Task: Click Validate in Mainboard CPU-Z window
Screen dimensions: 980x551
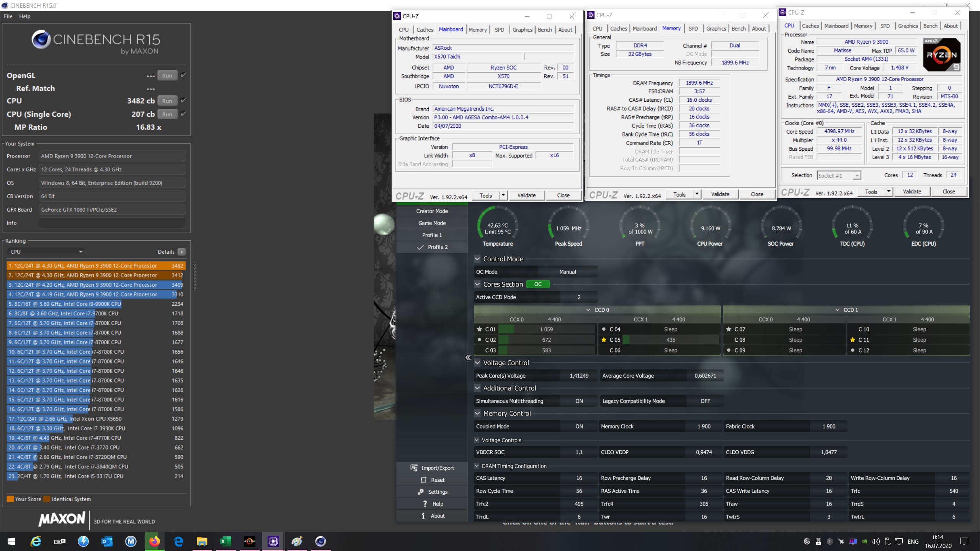Action: coord(526,195)
